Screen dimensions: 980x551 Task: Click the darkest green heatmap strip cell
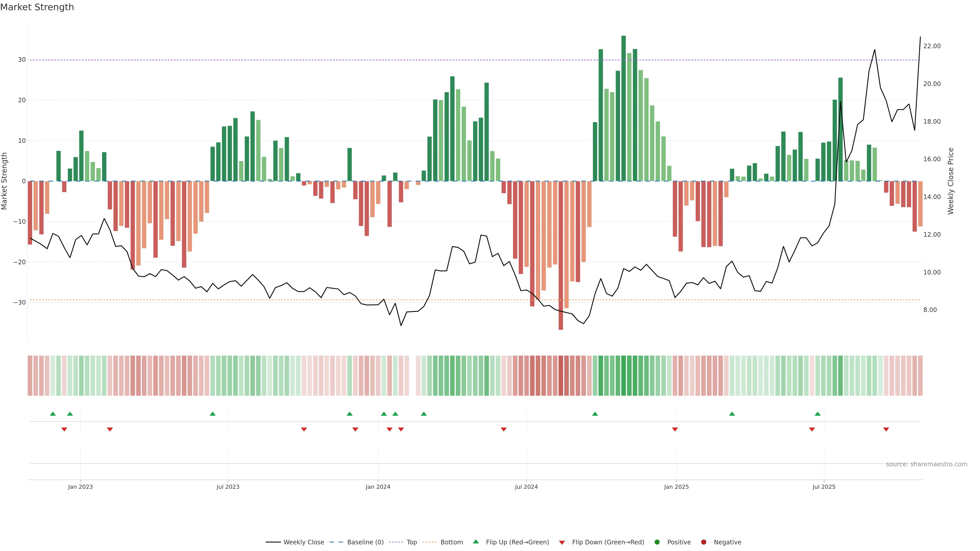623,376
